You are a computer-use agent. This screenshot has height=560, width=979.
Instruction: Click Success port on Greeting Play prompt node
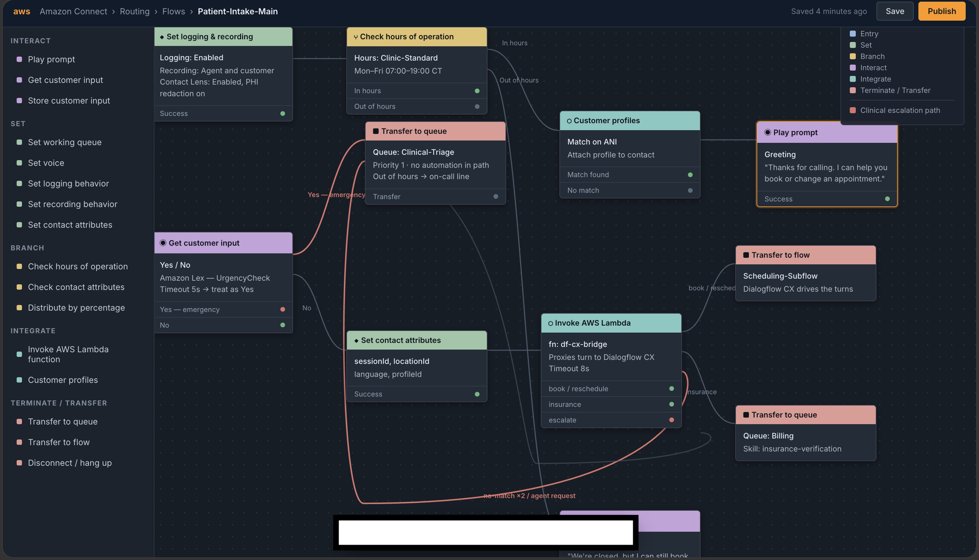(x=887, y=199)
